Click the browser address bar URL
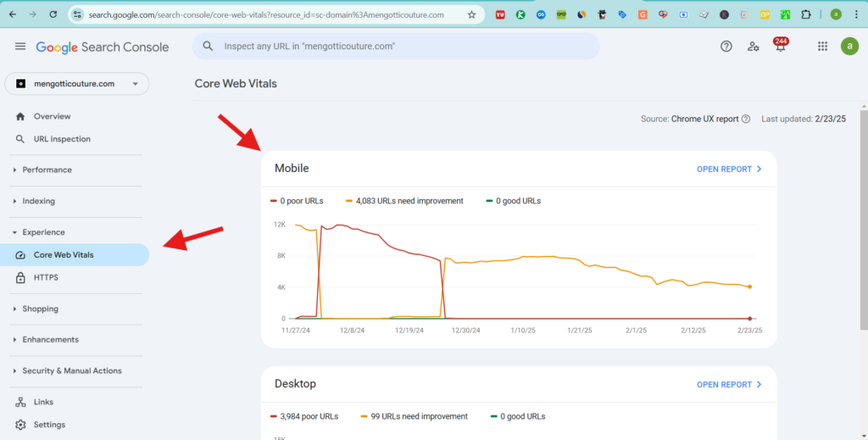The image size is (868, 440). [266, 15]
